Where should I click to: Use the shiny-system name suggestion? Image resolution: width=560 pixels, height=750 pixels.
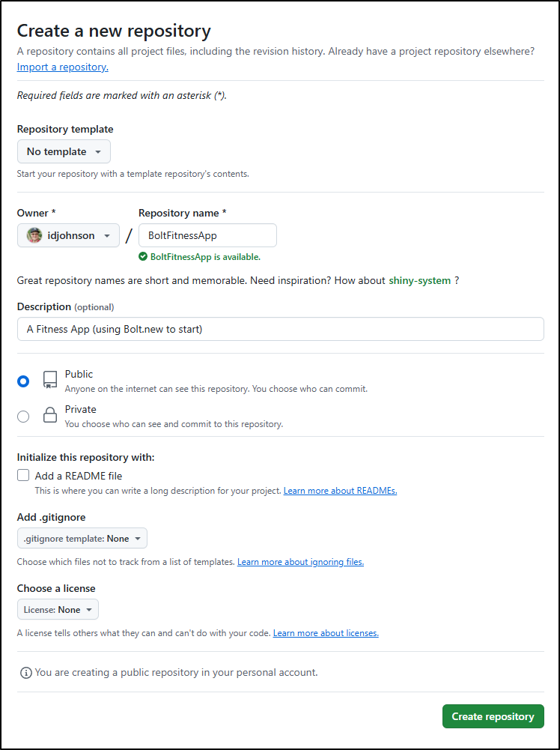point(419,281)
